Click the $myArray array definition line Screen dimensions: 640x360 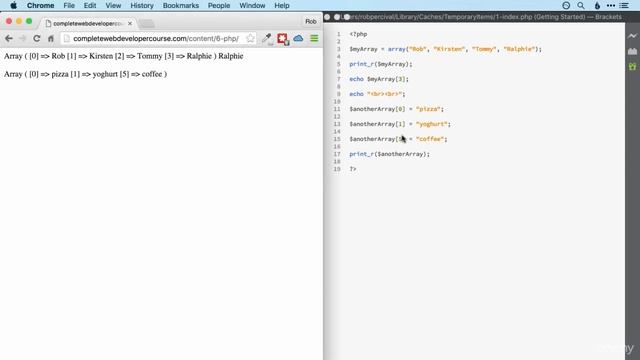(445, 49)
